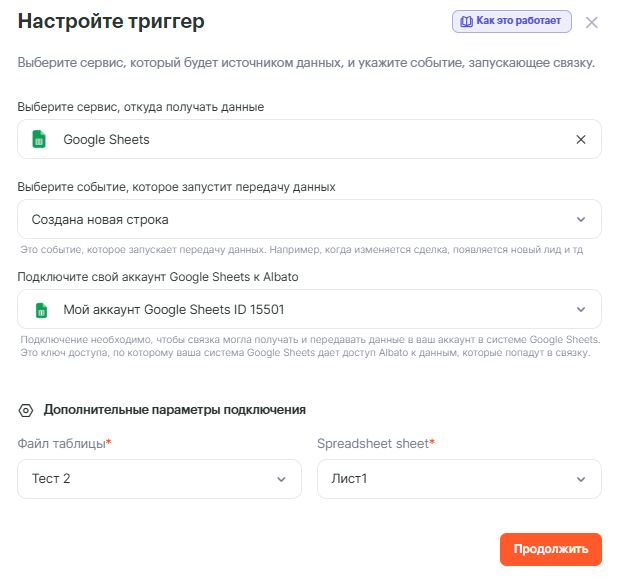This screenshot has width=625, height=577.
Task: Open the Spreadsheet sheet dropdown arrow
Action: (x=581, y=479)
